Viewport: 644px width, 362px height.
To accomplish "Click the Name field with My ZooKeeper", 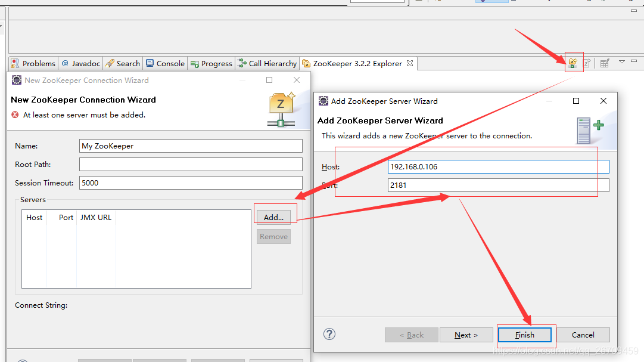I will pos(191,146).
